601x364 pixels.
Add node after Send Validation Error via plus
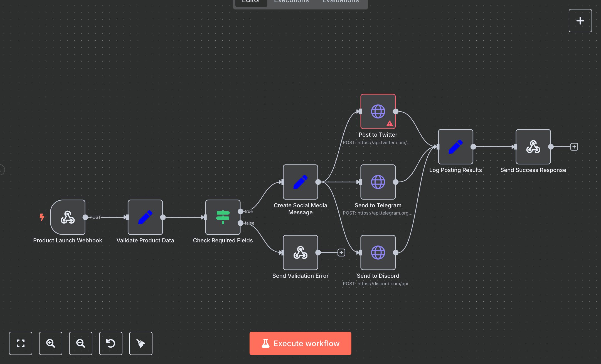coord(341,252)
